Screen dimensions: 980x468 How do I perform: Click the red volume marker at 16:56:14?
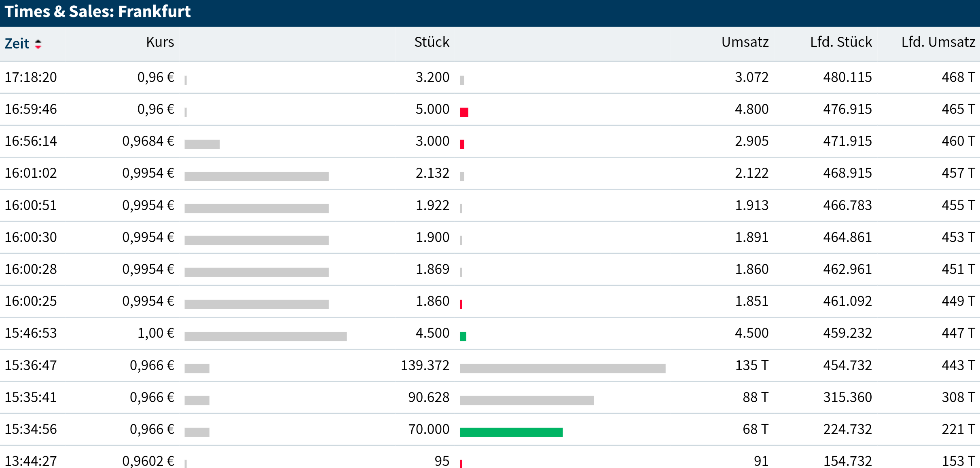point(462,144)
